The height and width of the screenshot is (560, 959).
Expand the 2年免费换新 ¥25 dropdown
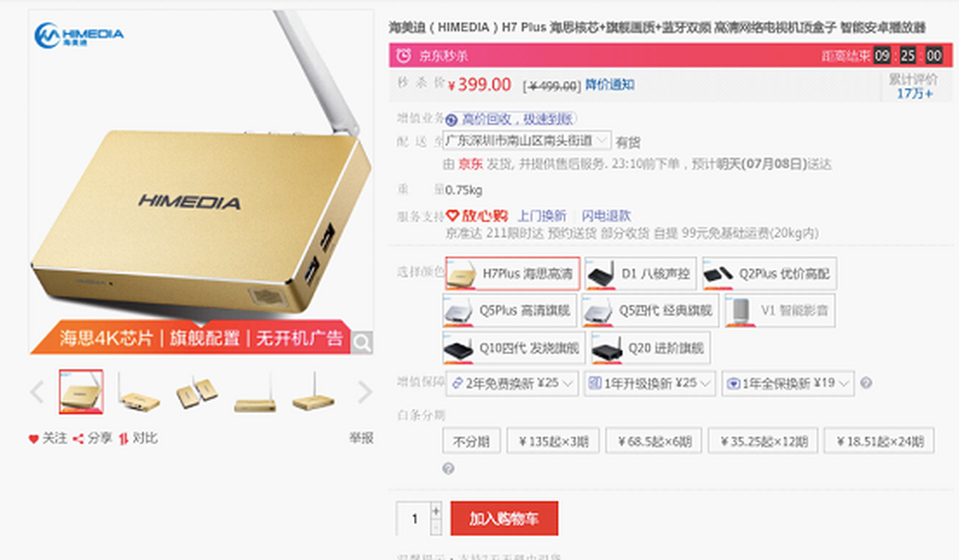click(512, 383)
